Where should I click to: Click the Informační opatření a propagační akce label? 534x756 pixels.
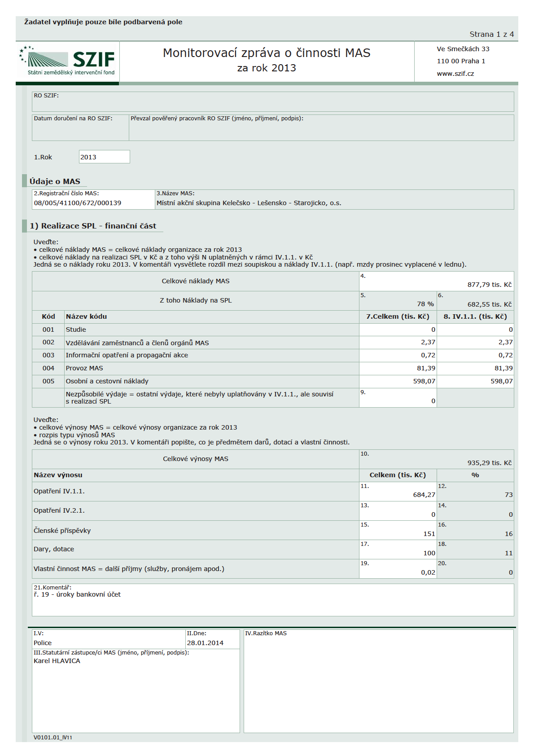point(127,355)
